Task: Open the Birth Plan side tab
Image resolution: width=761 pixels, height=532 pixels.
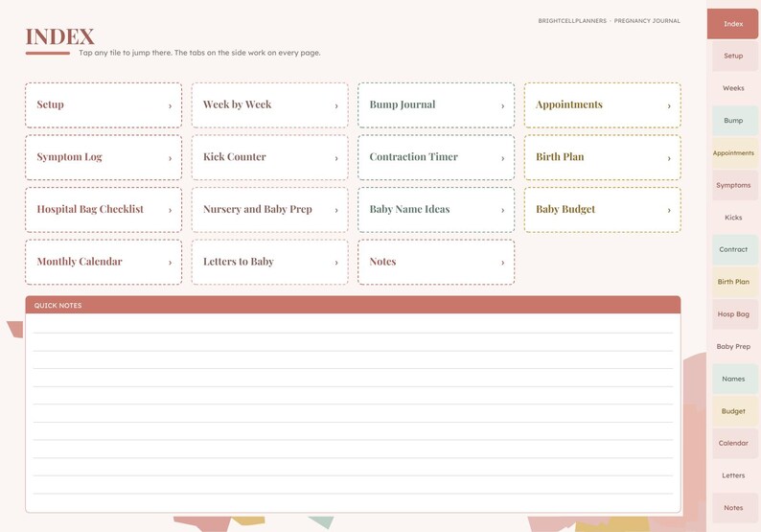Action: (735, 282)
